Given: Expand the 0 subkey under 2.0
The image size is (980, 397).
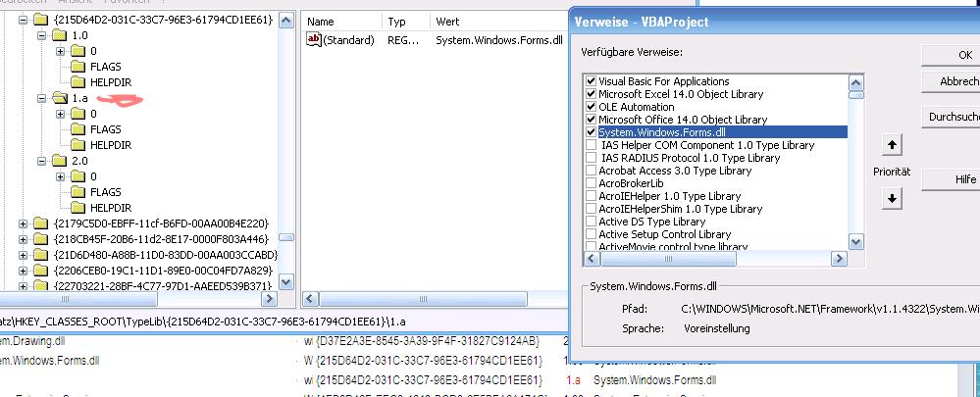Looking at the screenshot, I should pos(61,176).
